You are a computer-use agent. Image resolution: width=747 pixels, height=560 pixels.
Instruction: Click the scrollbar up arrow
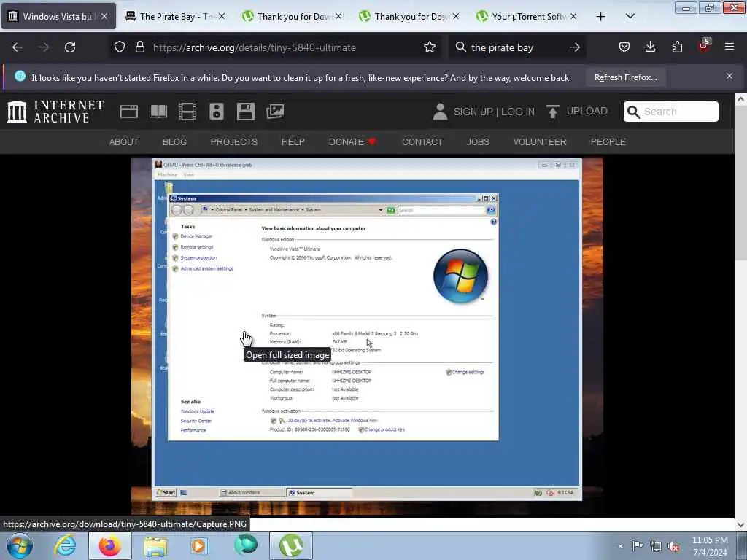pyautogui.click(x=741, y=99)
